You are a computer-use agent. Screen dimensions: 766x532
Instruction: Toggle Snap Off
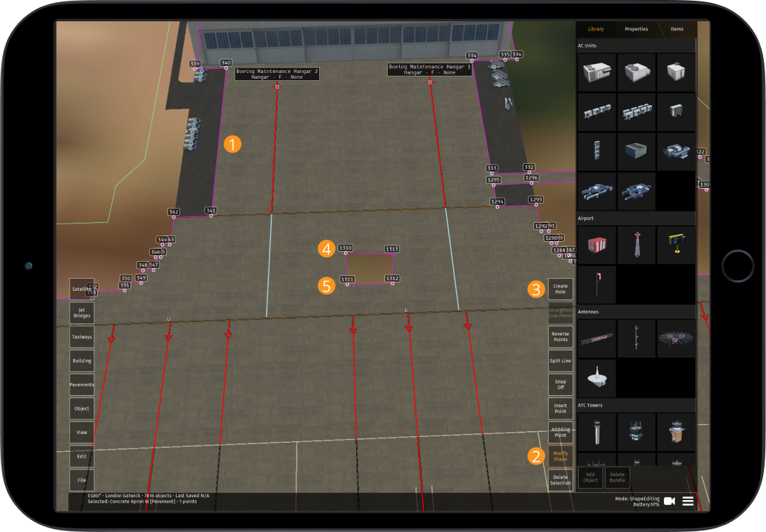tap(560, 384)
